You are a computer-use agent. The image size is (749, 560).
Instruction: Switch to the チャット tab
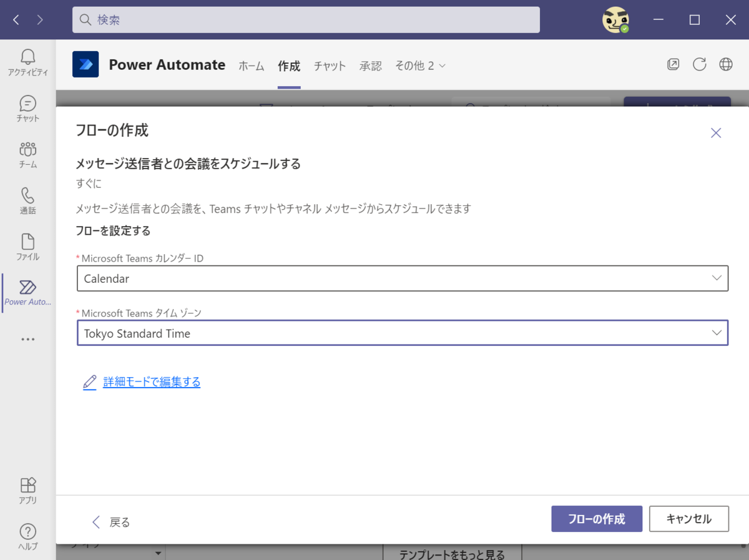(x=330, y=66)
